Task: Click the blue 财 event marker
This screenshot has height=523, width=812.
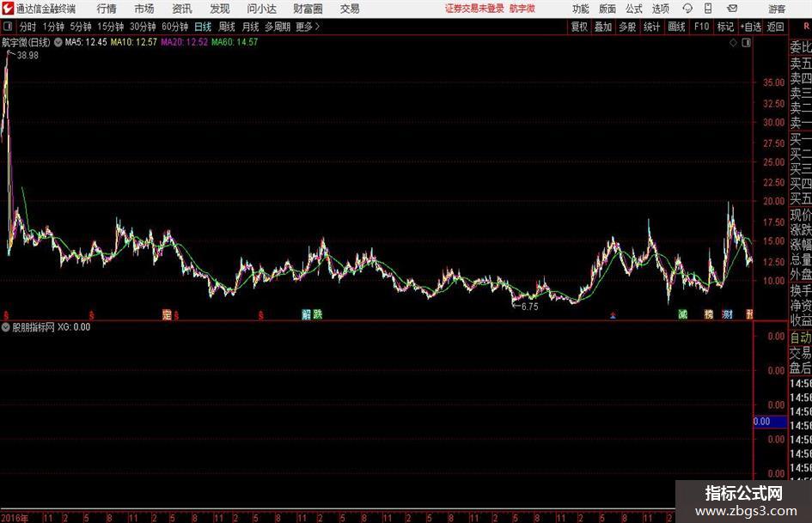Action: pyautogui.click(x=728, y=314)
